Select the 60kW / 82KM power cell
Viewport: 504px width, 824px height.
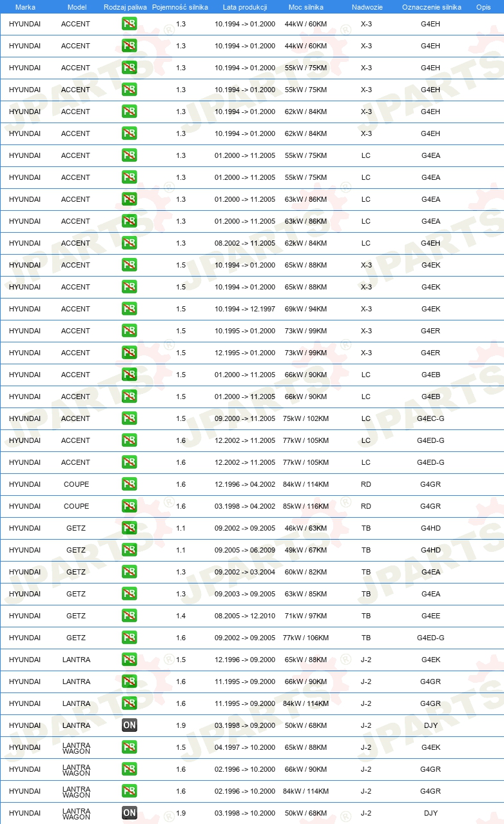305,572
